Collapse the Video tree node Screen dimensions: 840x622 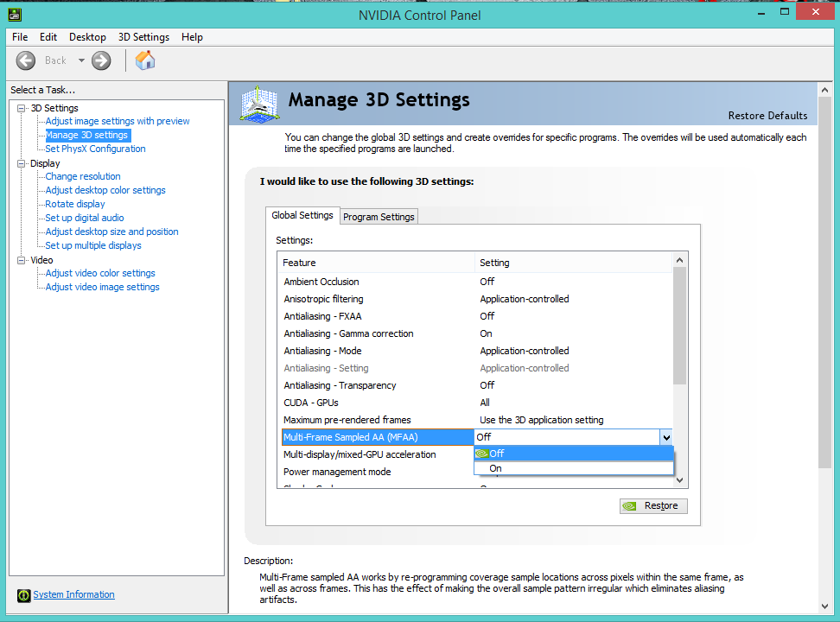coord(22,260)
